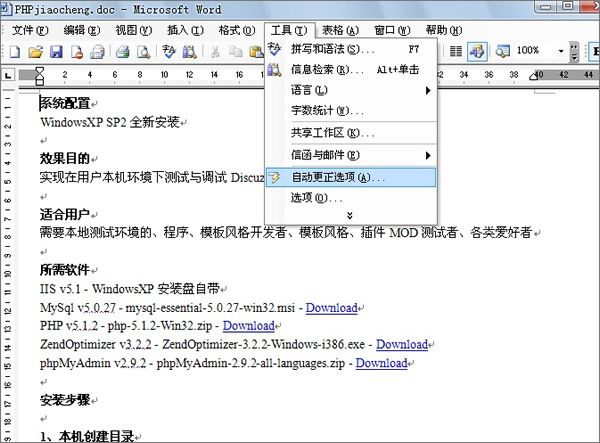600x443 pixels.
Task: Choose 字数统计(W) word count entry
Action: tap(351, 111)
